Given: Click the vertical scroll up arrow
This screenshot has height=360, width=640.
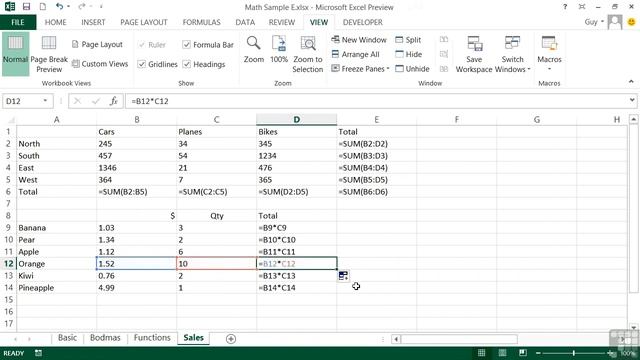Looking at the screenshot, I should (x=633, y=120).
